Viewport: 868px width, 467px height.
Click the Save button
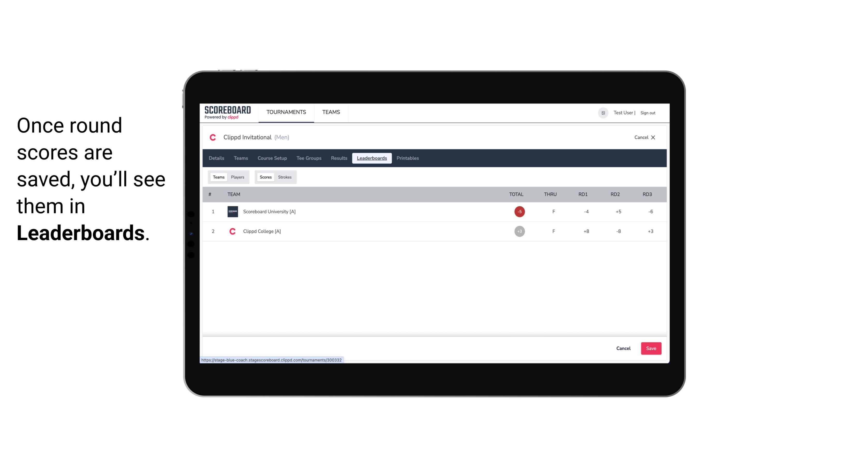tap(650, 348)
